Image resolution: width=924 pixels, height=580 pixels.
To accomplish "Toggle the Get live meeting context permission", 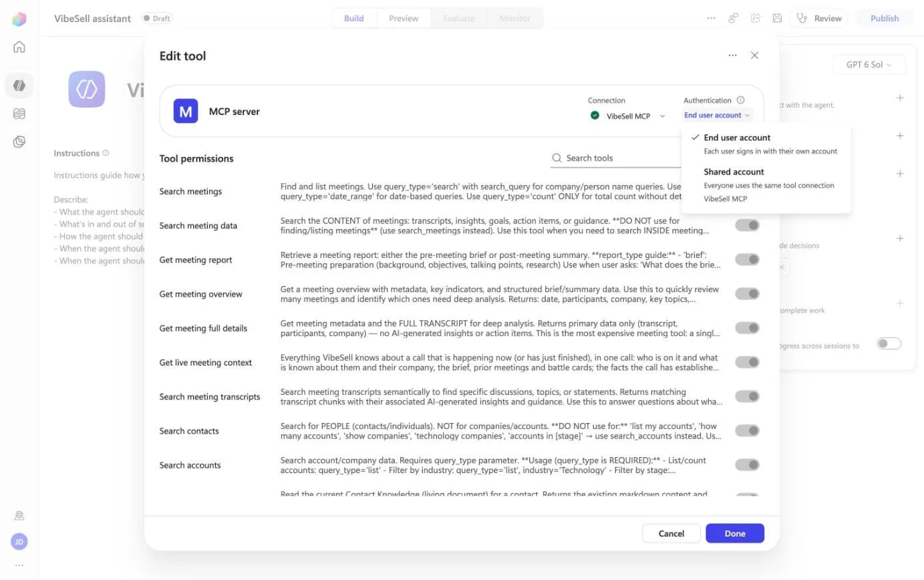I will pos(747,362).
